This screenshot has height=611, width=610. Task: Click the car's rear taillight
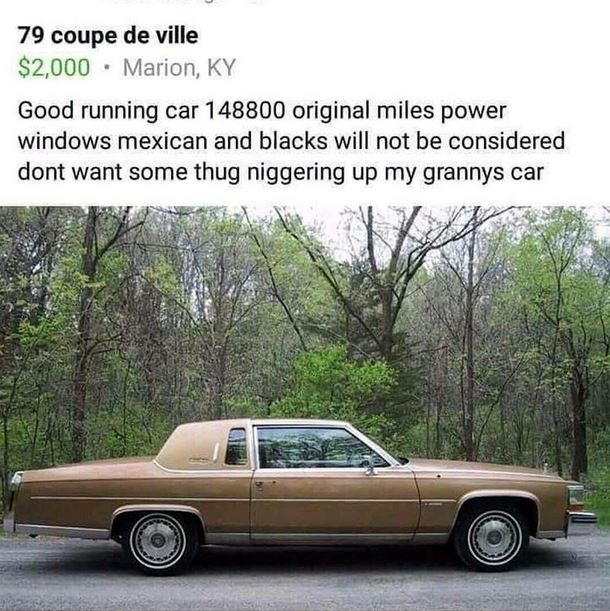[16, 482]
